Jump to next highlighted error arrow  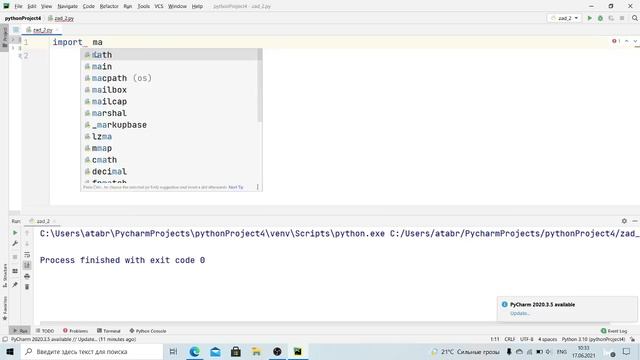click(x=635, y=41)
